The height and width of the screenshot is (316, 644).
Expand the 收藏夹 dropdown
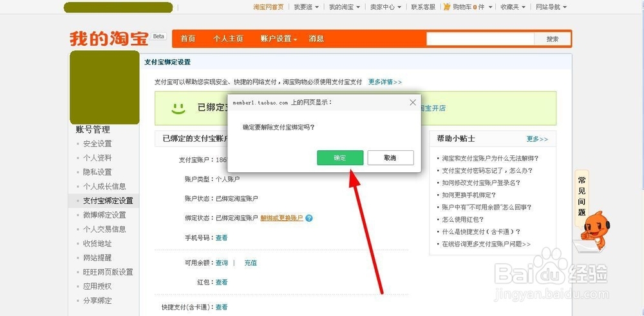513,7
